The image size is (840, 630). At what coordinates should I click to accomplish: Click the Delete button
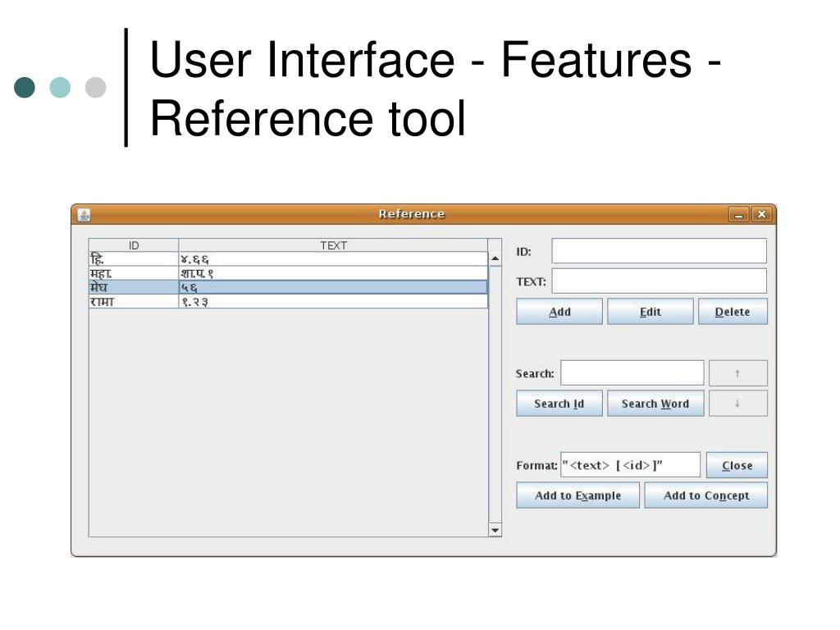pyautogui.click(x=733, y=312)
